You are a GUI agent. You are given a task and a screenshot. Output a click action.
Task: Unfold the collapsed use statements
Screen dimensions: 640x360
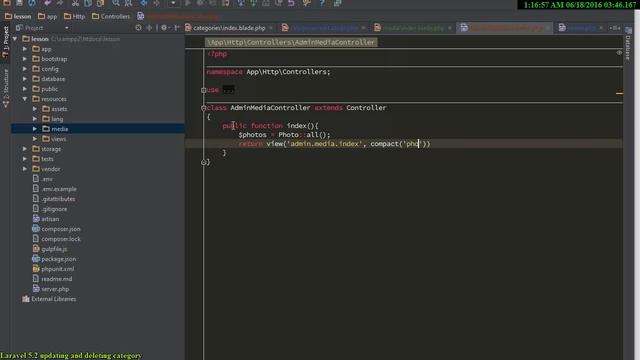203,90
